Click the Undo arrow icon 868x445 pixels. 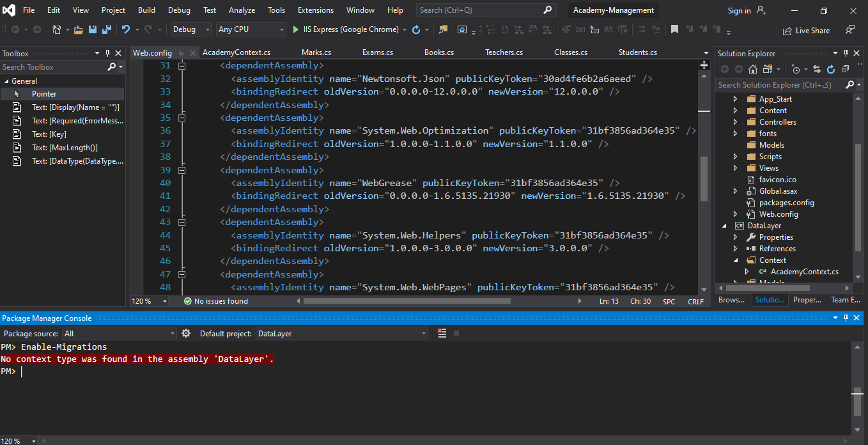pos(125,29)
